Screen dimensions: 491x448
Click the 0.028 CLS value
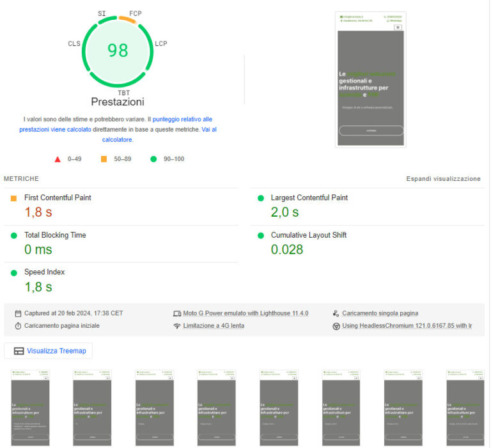[x=287, y=249]
